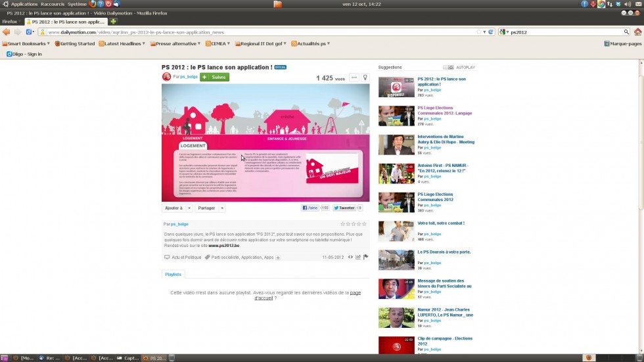Open the Actualités ps feed dropdown
The image size is (644, 362).
coord(310,43)
